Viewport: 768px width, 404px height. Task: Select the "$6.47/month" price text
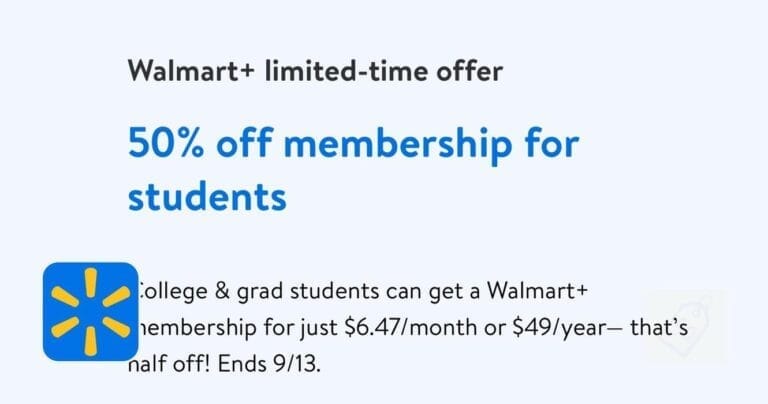[x=411, y=328]
